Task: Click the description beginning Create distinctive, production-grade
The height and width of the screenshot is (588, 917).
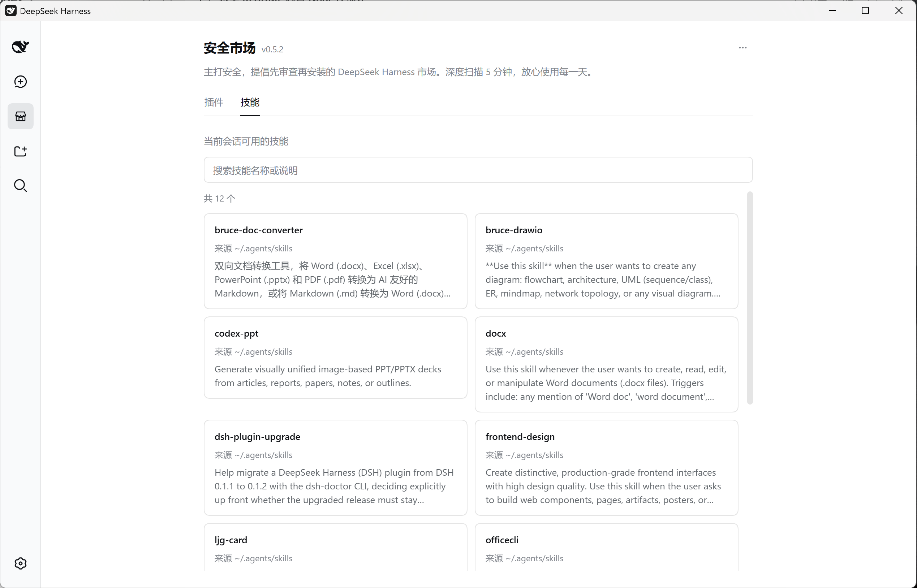Action: coord(603,486)
